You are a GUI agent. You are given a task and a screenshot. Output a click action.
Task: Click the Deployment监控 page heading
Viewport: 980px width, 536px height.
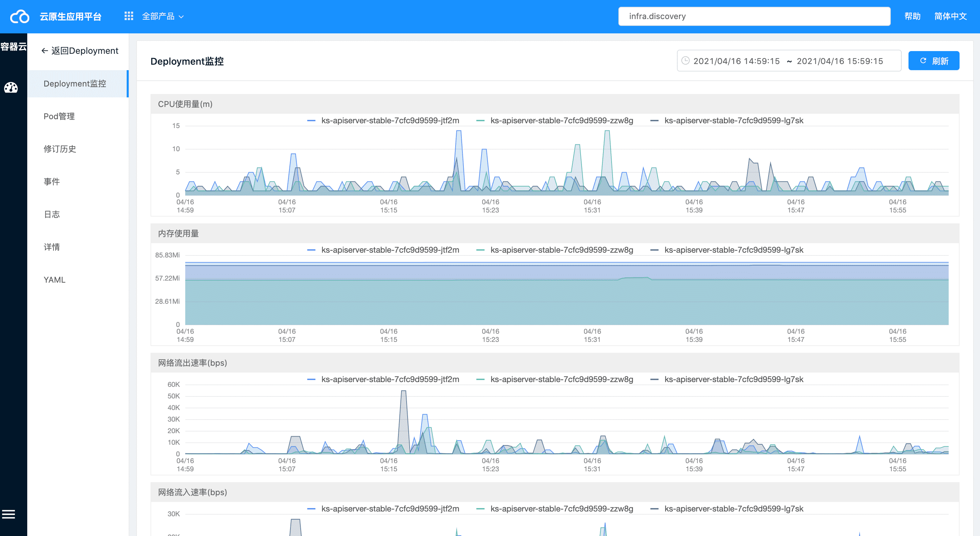pyautogui.click(x=187, y=61)
